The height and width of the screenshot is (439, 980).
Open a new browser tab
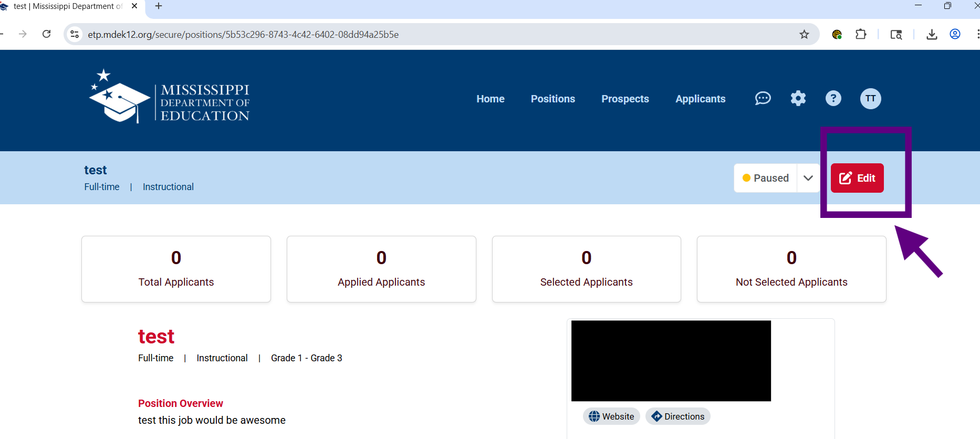coord(159,6)
